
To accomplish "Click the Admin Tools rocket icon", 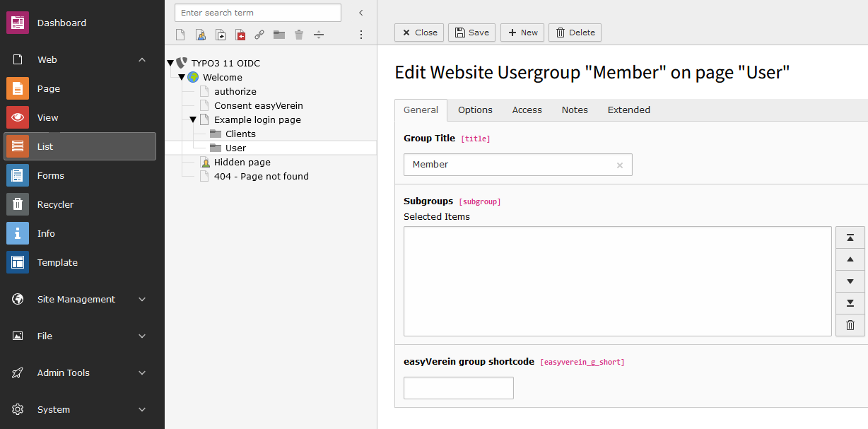I will (x=18, y=373).
